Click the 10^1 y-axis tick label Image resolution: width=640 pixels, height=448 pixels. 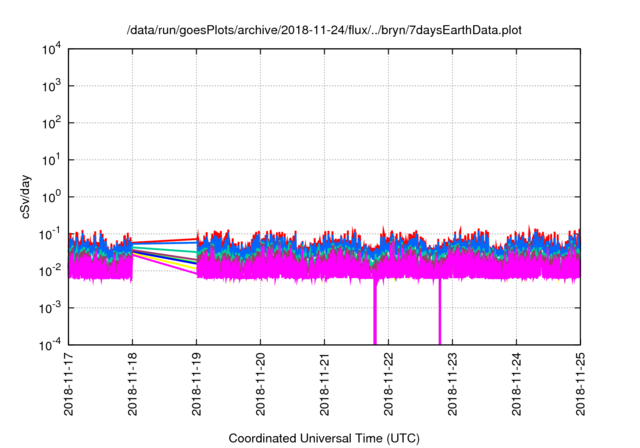point(52,160)
